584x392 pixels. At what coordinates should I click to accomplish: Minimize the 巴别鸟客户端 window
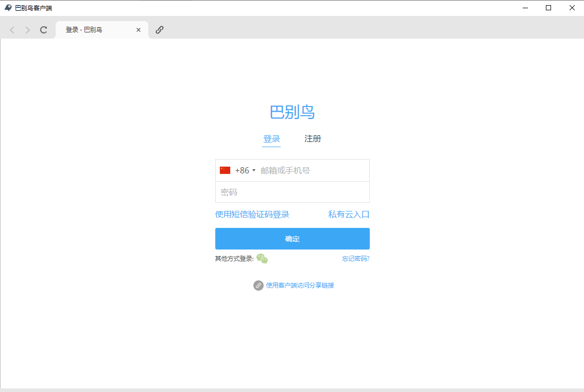point(525,8)
